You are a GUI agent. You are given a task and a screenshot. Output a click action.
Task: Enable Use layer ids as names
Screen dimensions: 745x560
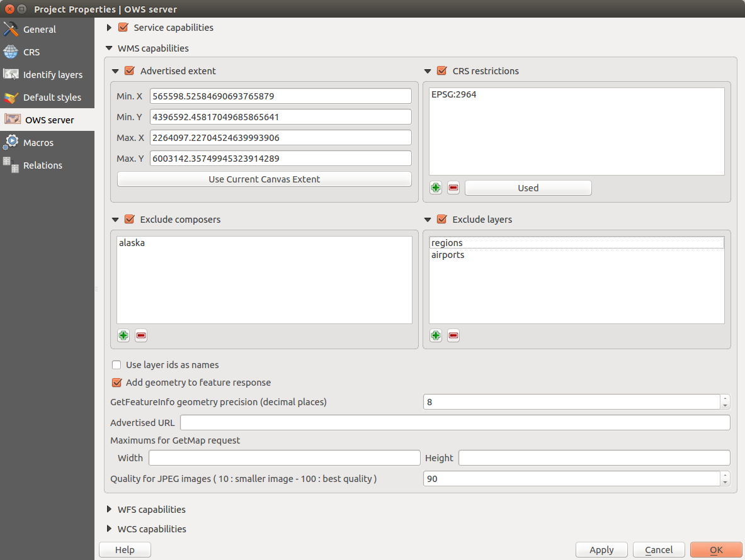point(117,365)
